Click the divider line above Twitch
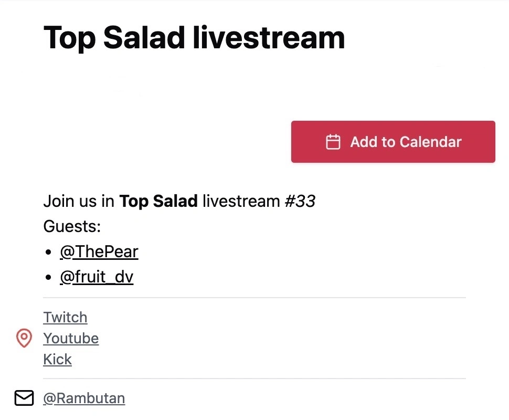 point(254,298)
